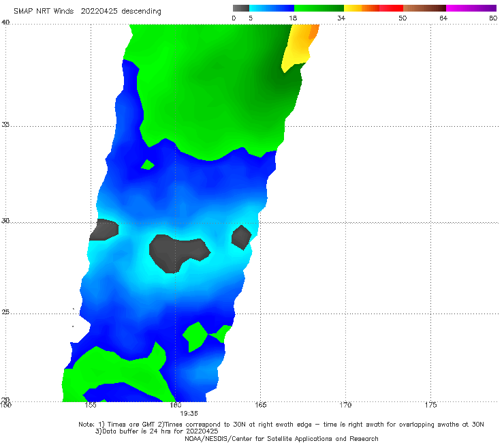Click the green diamond patch just below the 25 latitude line

coord(195,337)
